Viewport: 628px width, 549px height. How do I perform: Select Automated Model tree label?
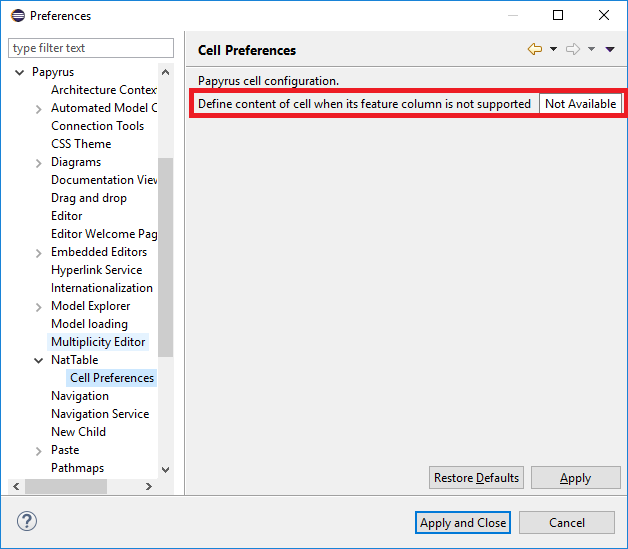point(104,108)
